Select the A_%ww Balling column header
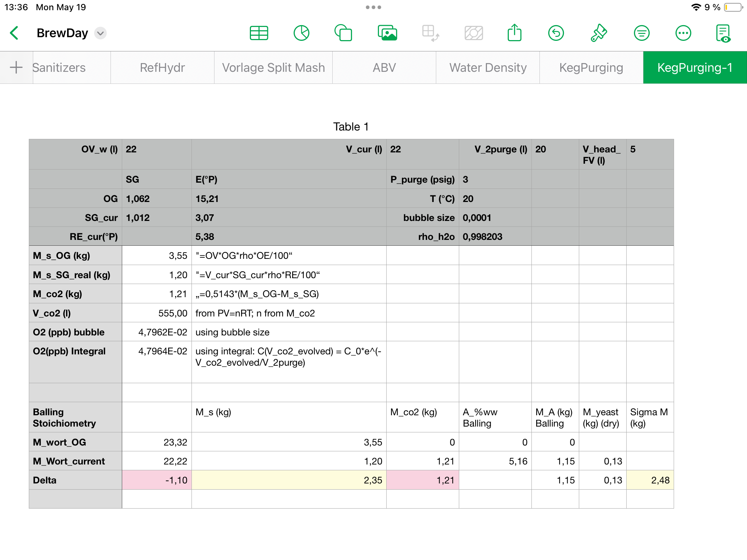 [495, 417]
